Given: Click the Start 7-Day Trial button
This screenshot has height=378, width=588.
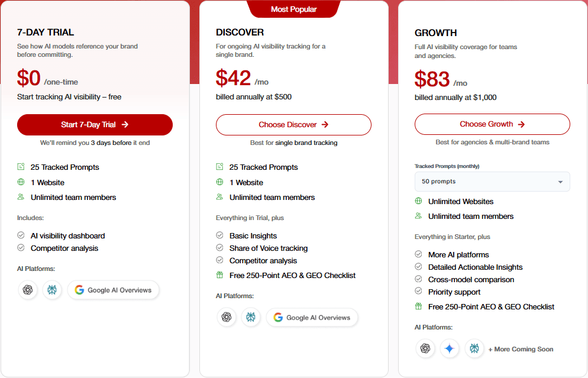Looking at the screenshot, I should click(x=95, y=125).
